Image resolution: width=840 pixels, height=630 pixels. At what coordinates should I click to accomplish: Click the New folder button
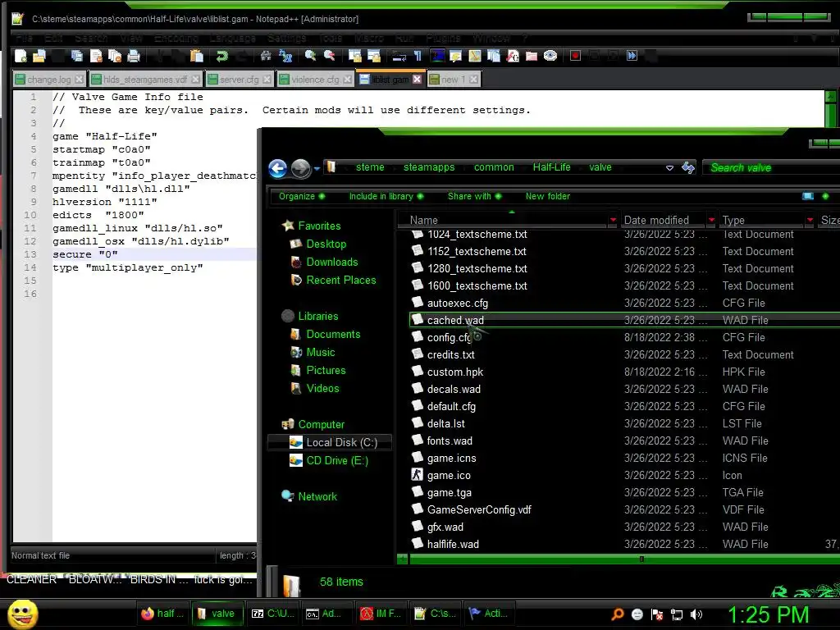[x=547, y=196]
